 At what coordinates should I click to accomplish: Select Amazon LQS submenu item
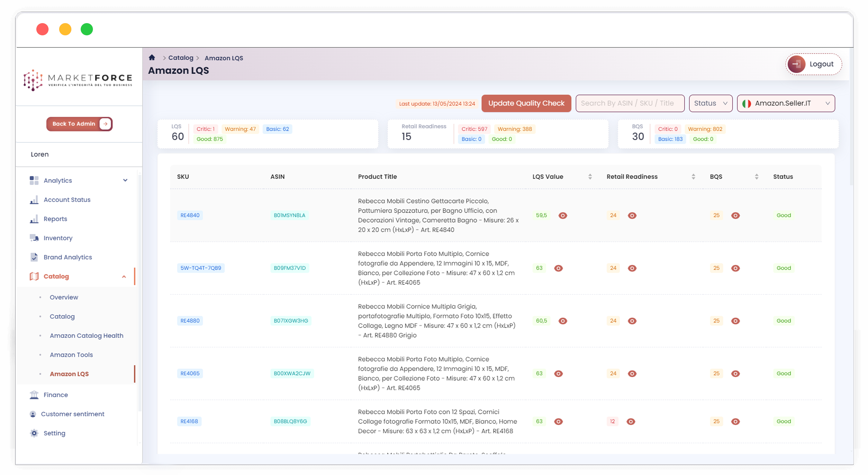pyautogui.click(x=69, y=374)
